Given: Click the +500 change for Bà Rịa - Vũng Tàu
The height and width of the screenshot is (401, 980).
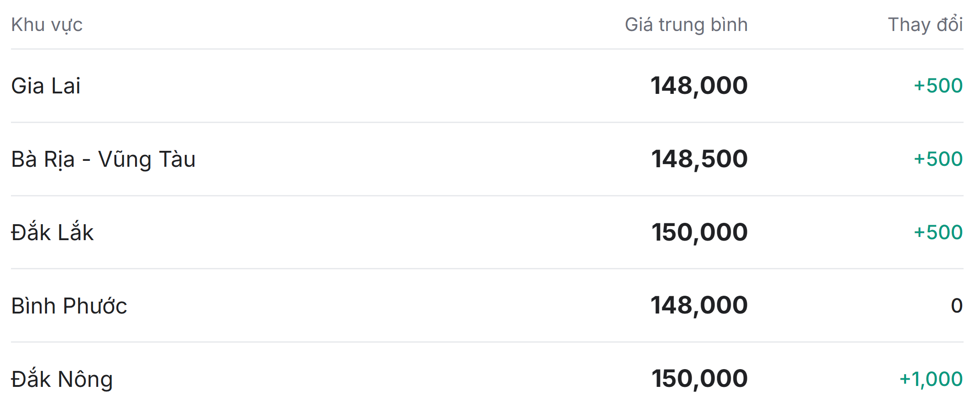Looking at the screenshot, I should pos(938,159).
